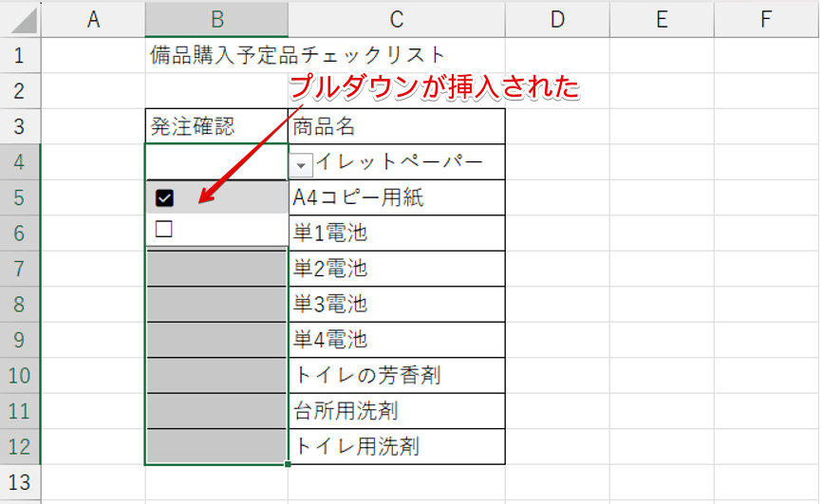Click row 1 header
This screenshot has width=823, height=504.
tap(20, 55)
